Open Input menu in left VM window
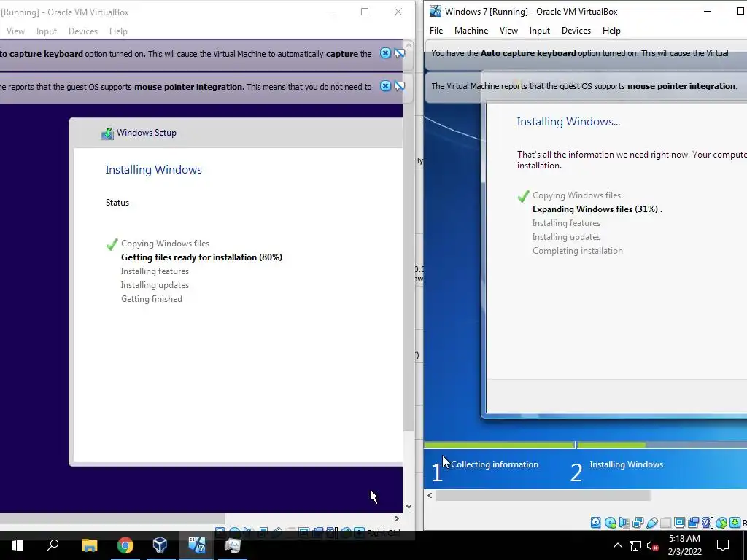Viewport: 747px width, 560px height. coord(46,31)
